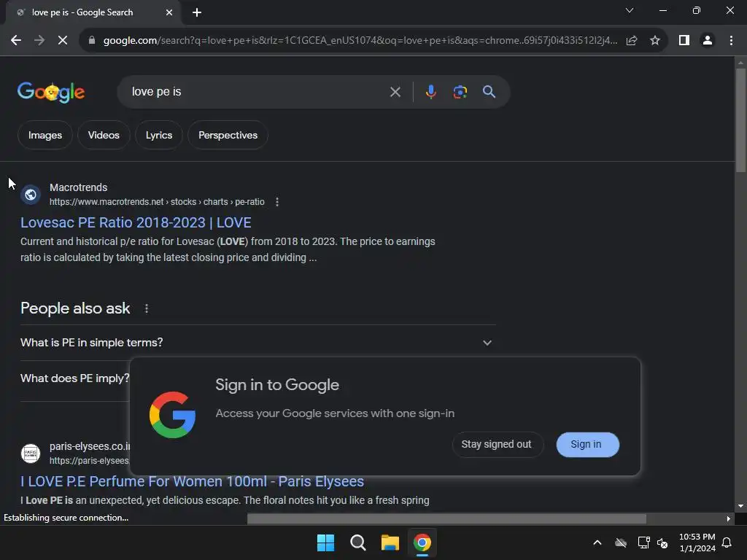The width and height of the screenshot is (747, 560).
Task: Select the 'love pe is - Google Search' tab
Action: click(x=93, y=12)
